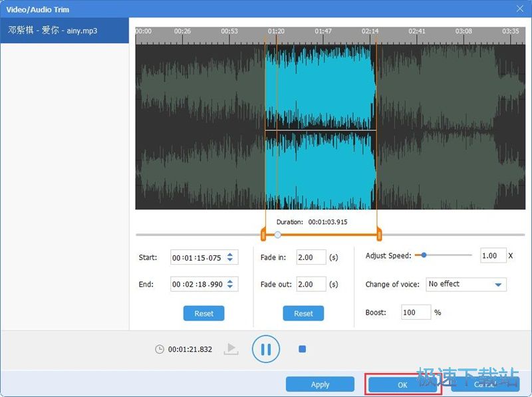Close the Video/Audio Trim dialog
532x397 pixels.
[x=520, y=9]
